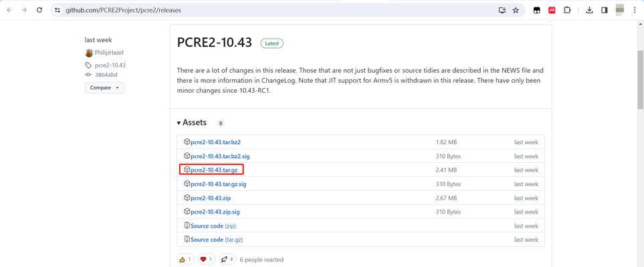Open the pcre2-10.43 tag link

110,65
